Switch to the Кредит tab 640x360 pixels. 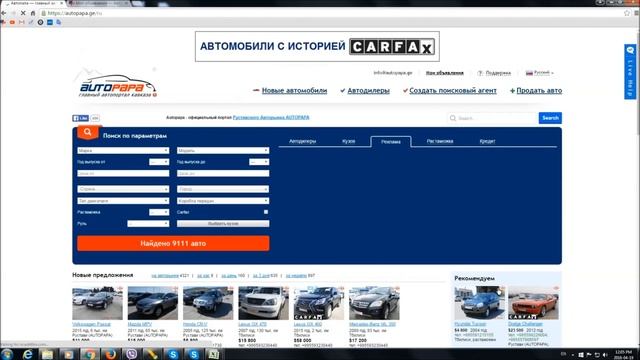487,141
